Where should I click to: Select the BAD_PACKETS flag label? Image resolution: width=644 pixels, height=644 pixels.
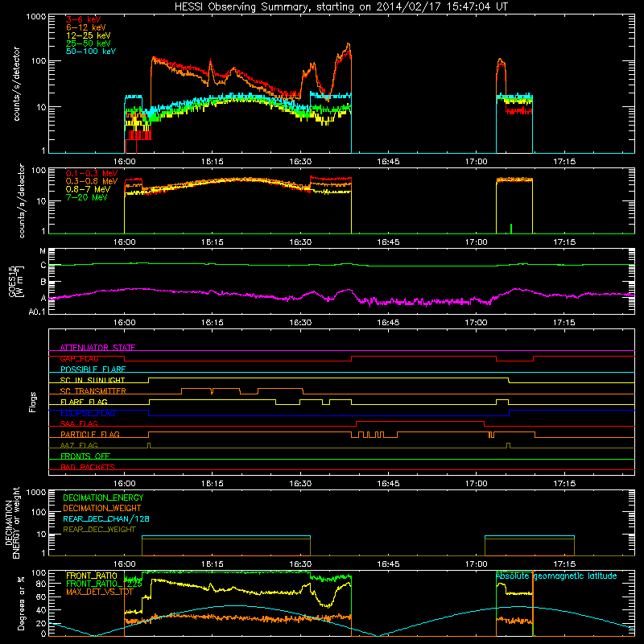(x=88, y=467)
